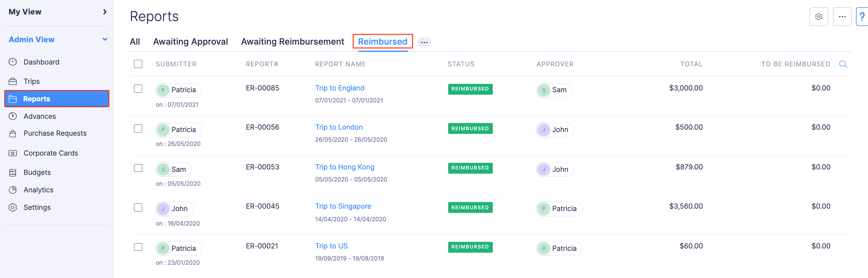This screenshot has height=278, width=868.
Task: Open the search in the reports table
Action: (843, 64)
